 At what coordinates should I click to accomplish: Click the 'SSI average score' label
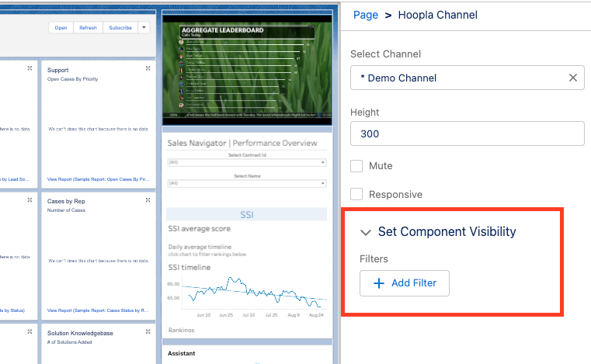coord(199,229)
